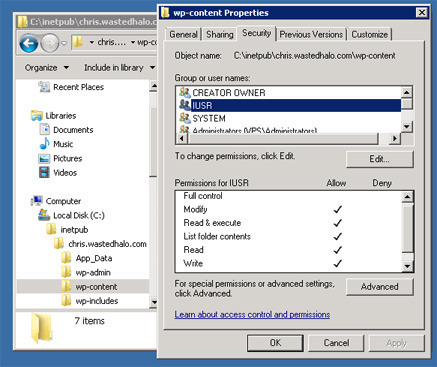The height and width of the screenshot is (367, 437).
Task: Open the Include in library menu
Action: click(119, 68)
